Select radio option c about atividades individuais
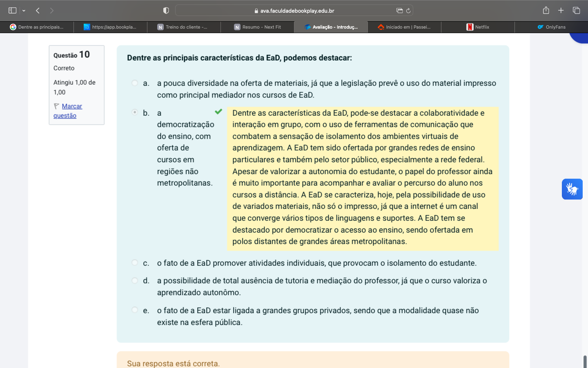Image resolution: width=588 pixels, height=368 pixels. point(135,263)
